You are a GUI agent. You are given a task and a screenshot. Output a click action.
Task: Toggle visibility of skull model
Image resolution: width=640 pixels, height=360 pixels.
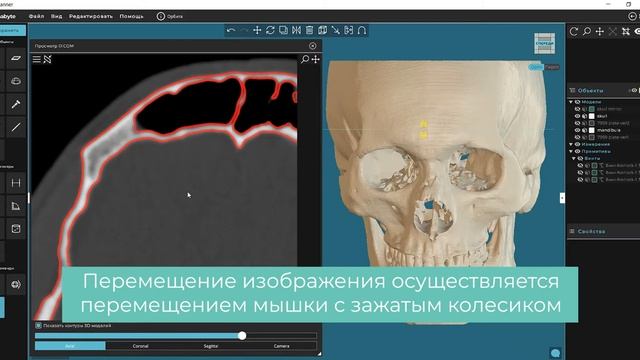click(578, 116)
